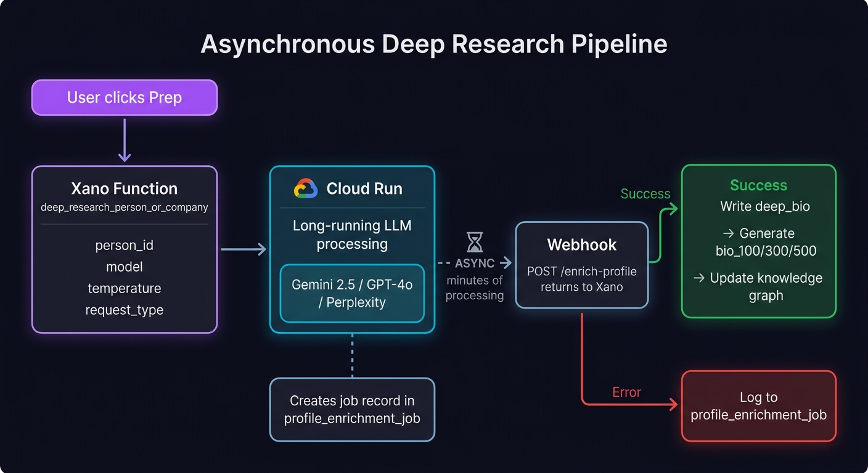Click the Google Cloud logo icon
The height and width of the screenshot is (473, 868).
tap(306, 188)
